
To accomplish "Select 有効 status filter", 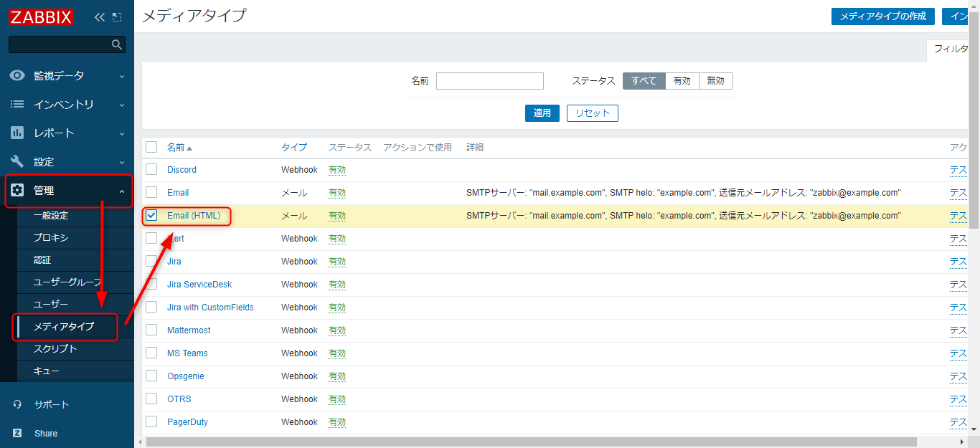I will click(682, 81).
